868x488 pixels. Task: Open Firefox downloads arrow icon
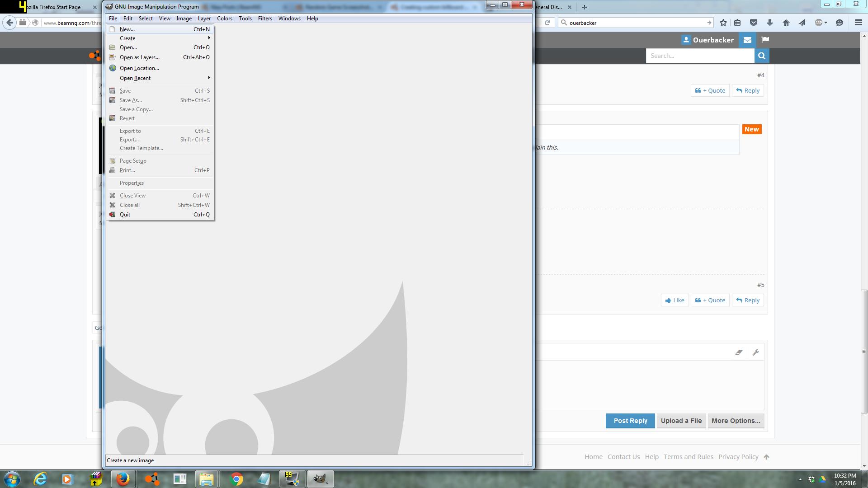pyautogui.click(x=770, y=23)
